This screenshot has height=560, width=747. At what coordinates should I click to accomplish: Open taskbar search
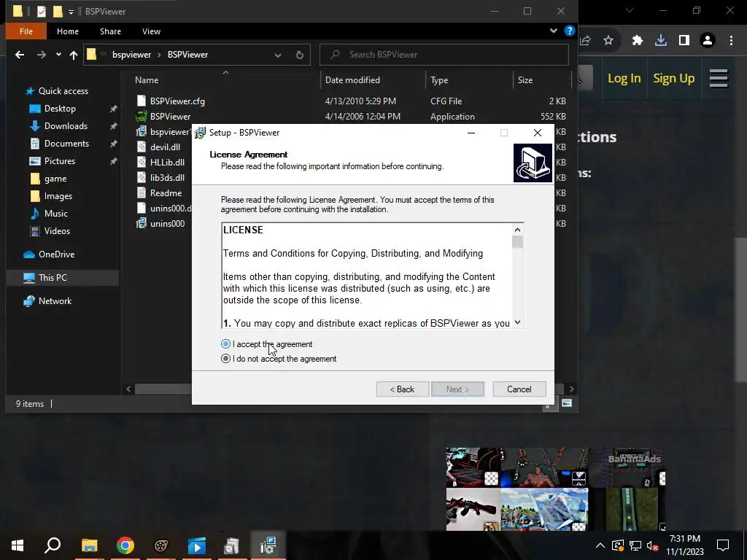[53, 545]
